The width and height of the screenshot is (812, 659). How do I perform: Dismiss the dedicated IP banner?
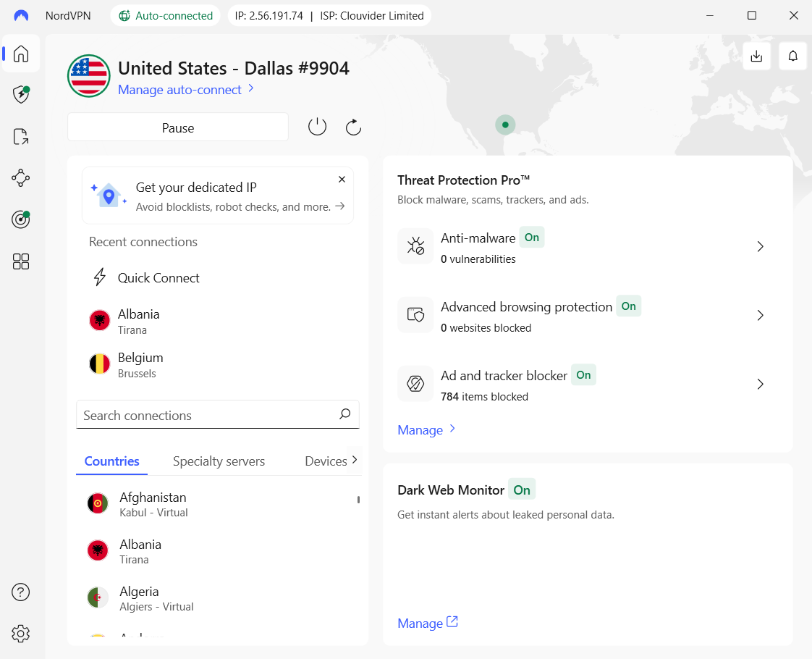point(342,180)
